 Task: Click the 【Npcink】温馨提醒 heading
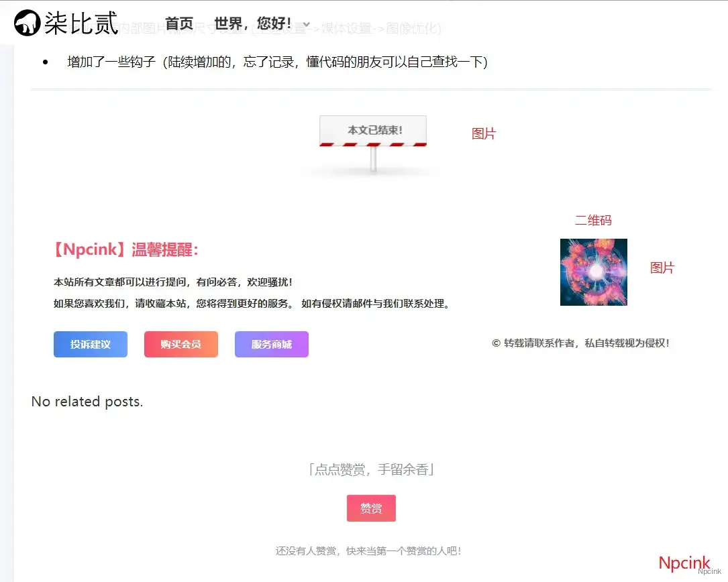pos(125,250)
